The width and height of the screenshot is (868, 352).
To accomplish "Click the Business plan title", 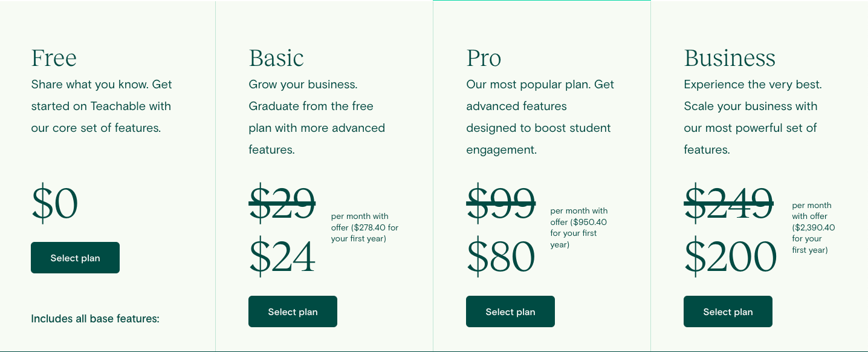I will point(730,58).
